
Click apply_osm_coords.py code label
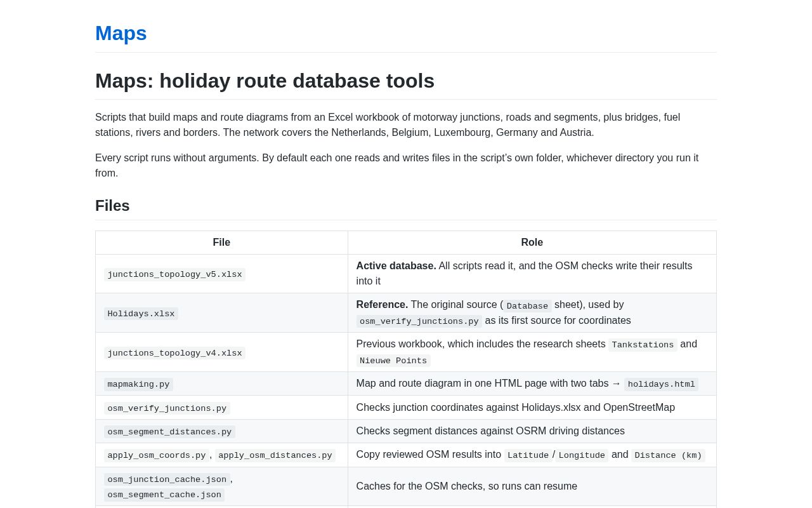tap(157, 455)
